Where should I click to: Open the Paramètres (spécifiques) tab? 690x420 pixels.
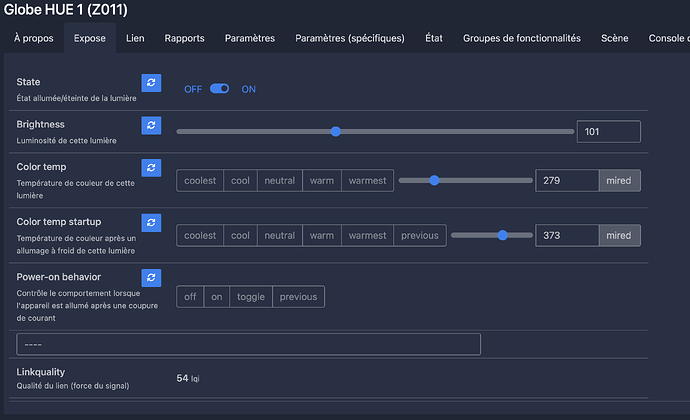[350, 38]
